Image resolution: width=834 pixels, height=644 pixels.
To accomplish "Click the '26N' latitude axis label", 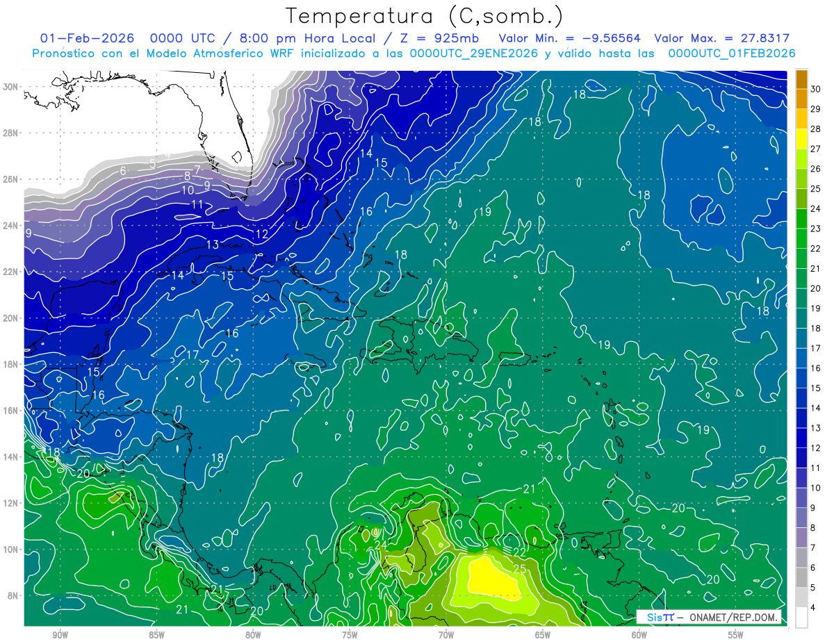I will 12,179.
